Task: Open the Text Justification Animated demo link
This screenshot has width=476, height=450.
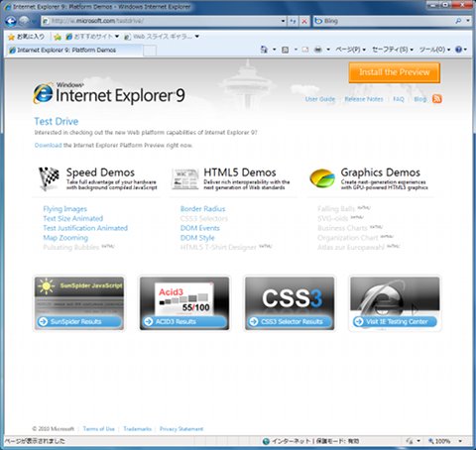Action: click(x=85, y=228)
